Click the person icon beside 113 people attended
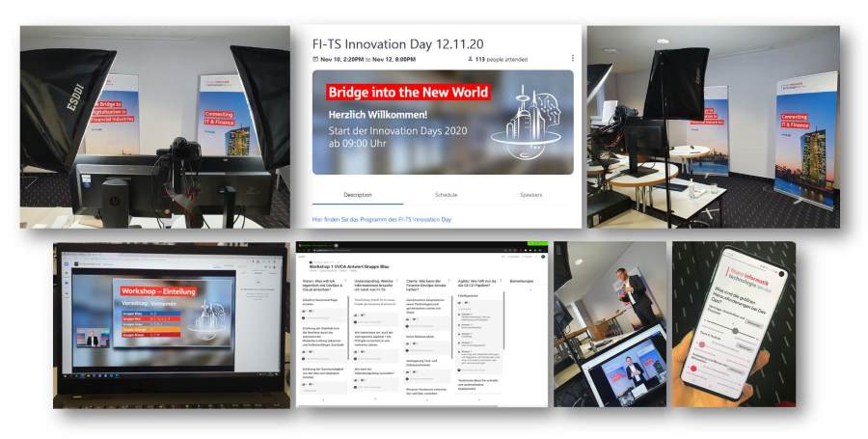868x439 pixels. pyautogui.click(x=471, y=59)
